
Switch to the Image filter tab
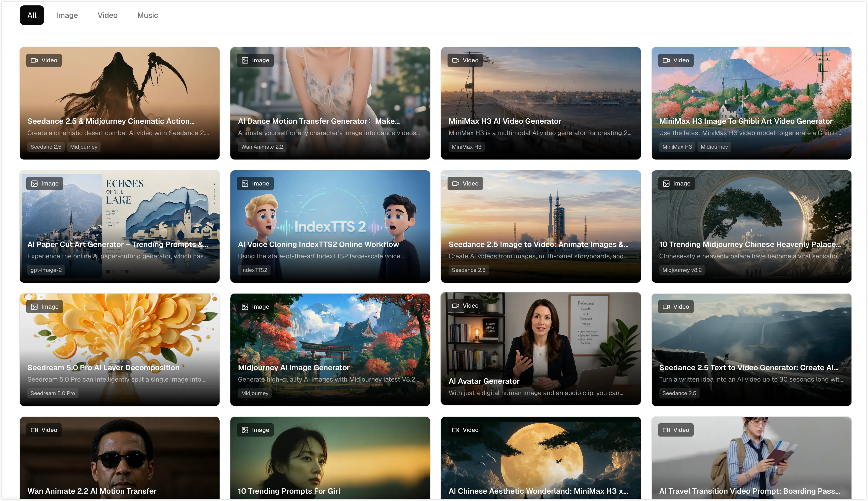tap(67, 15)
